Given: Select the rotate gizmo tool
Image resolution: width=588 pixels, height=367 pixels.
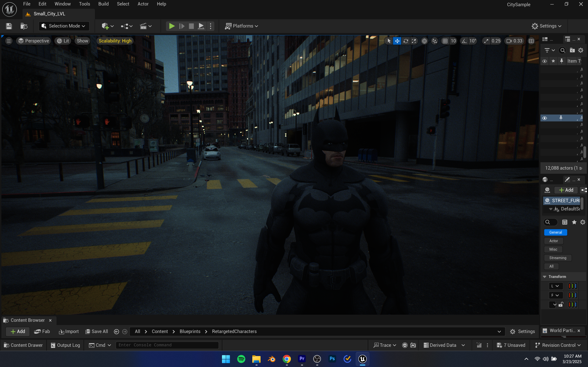Looking at the screenshot, I should tap(406, 41).
